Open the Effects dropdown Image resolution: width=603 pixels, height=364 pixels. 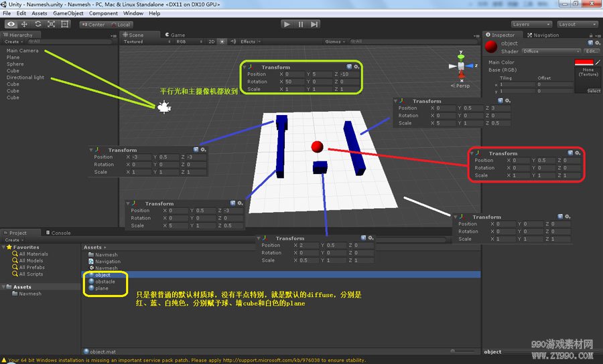point(251,41)
